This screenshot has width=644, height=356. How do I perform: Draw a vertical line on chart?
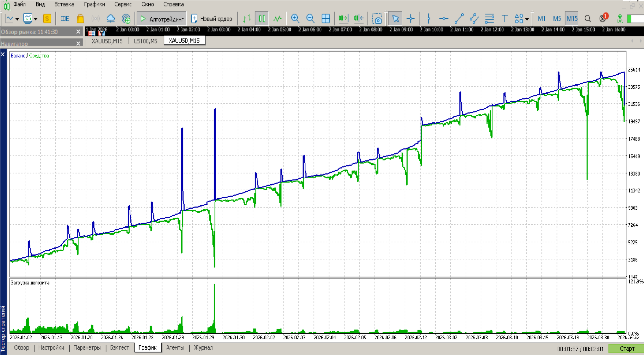pyautogui.click(x=429, y=18)
